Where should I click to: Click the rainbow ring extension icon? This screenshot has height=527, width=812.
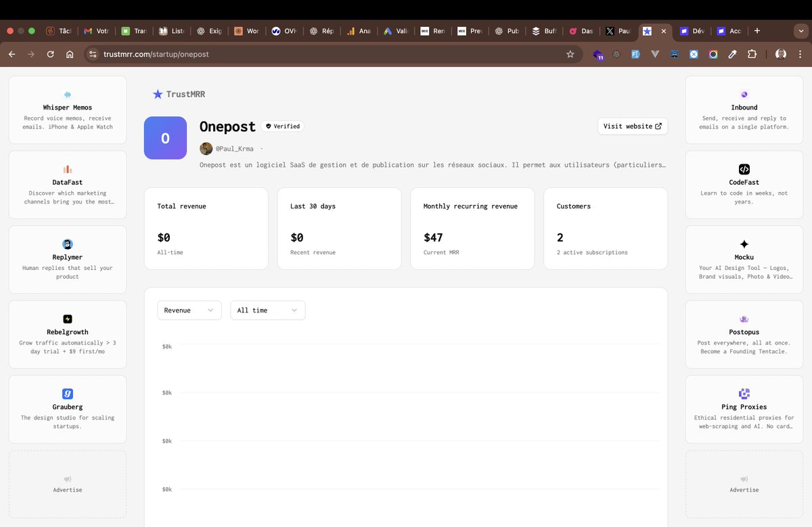tap(713, 54)
